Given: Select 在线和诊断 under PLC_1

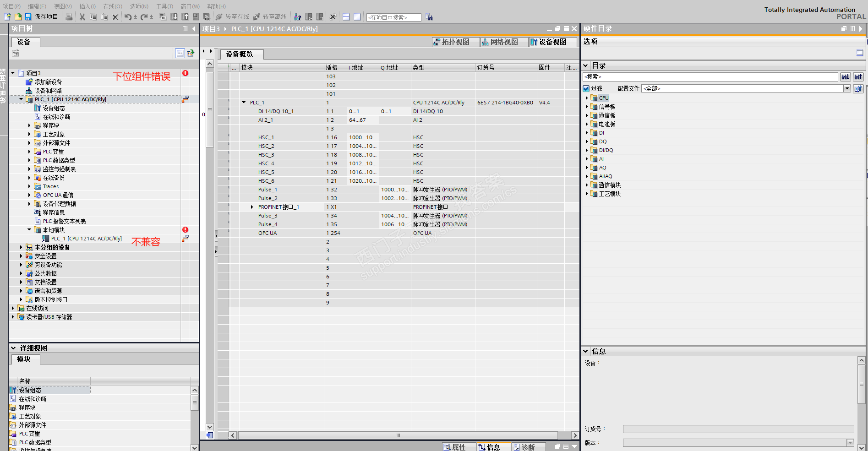Looking at the screenshot, I should pyautogui.click(x=56, y=117).
